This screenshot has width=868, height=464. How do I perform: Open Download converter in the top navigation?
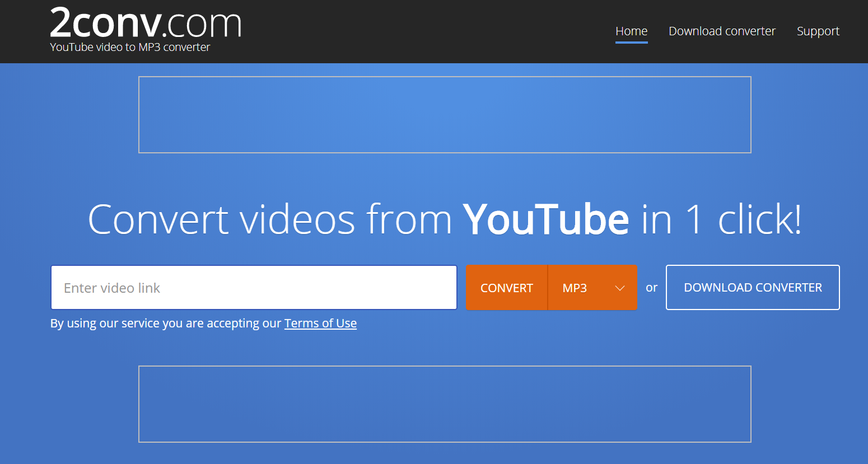722,31
